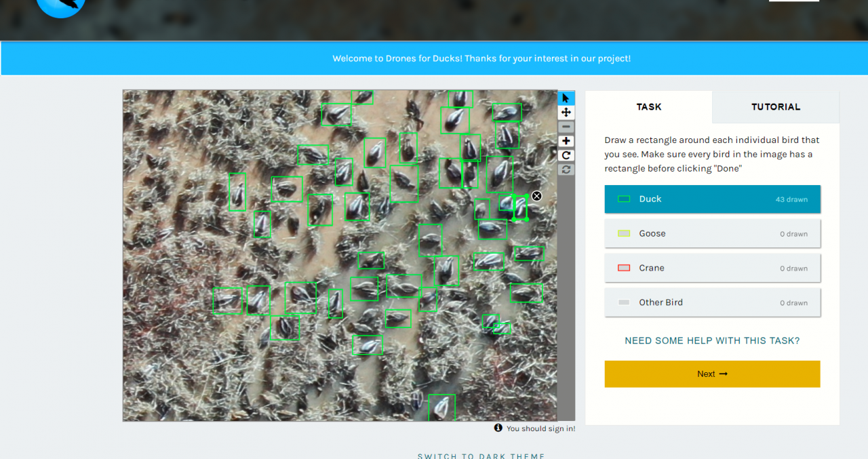Click Switch to Dark Theme link

click(481, 456)
